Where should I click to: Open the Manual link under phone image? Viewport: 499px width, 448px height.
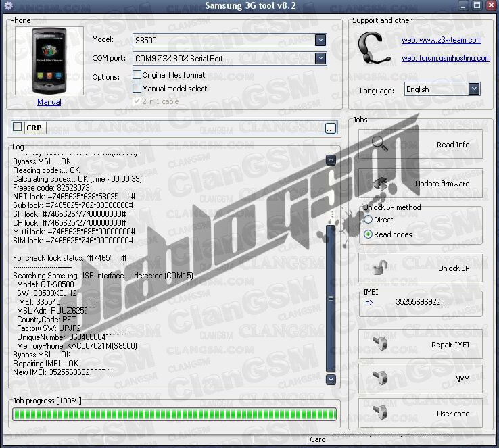pos(49,102)
